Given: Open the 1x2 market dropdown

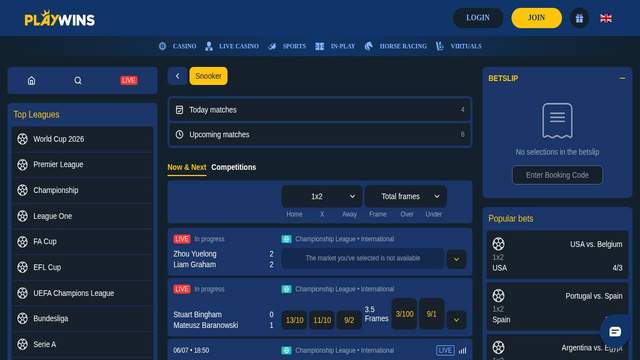Looking at the screenshot, I should 322,196.
